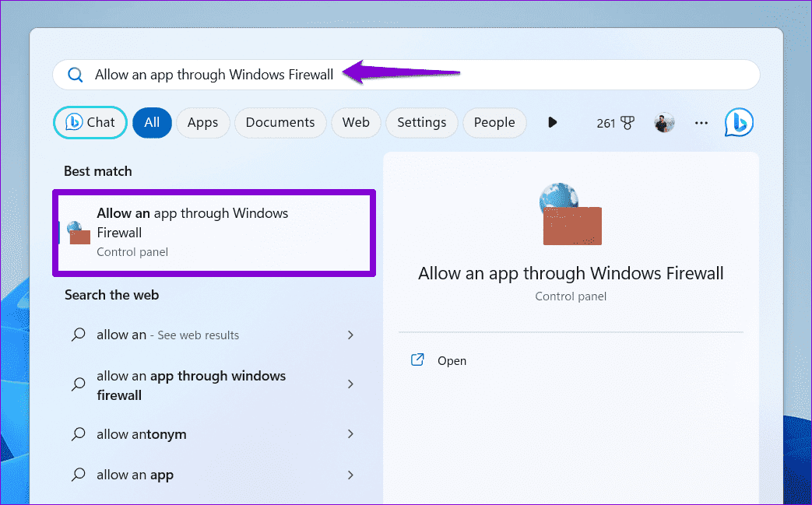The height and width of the screenshot is (505, 812).
Task: Show more filters with the play arrow
Action: click(552, 123)
